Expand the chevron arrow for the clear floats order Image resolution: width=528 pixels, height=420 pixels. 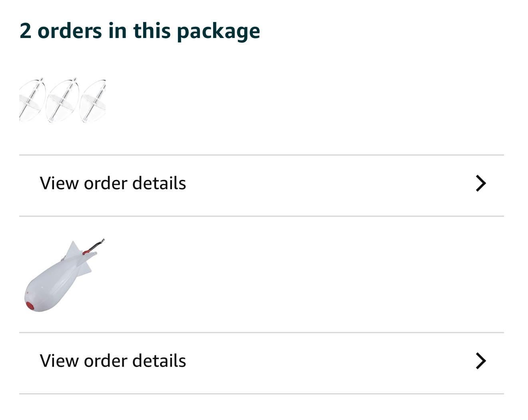(480, 183)
